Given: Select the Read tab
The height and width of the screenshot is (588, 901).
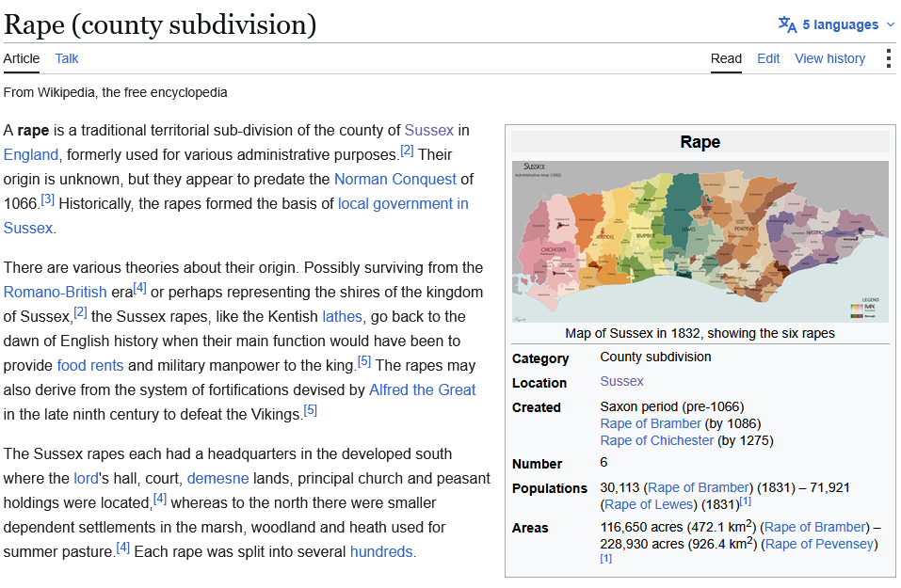Looking at the screenshot, I should coord(726,58).
